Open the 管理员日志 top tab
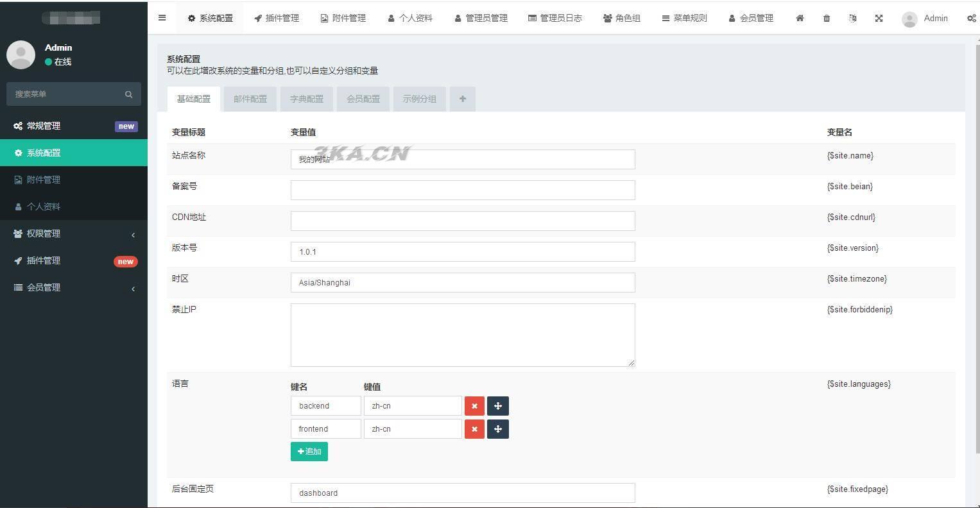The width and height of the screenshot is (980, 508). coord(555,18)
